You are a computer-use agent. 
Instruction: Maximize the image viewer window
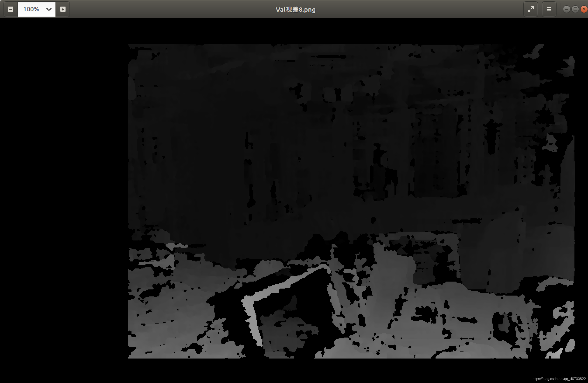point(575,9)
